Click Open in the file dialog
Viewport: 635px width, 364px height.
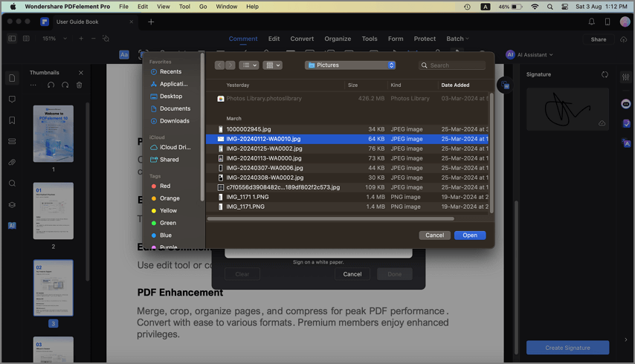470,235
